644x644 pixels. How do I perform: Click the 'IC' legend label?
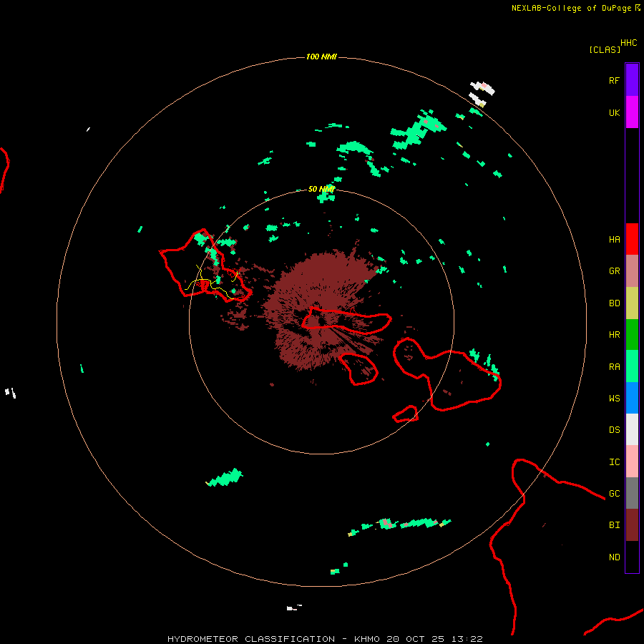(x=614, y=462)
